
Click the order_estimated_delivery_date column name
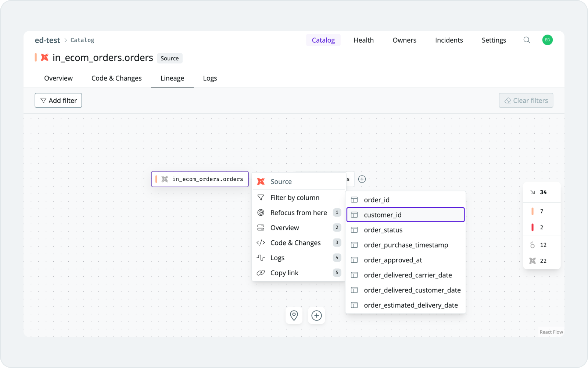click(x=411, y=305)
